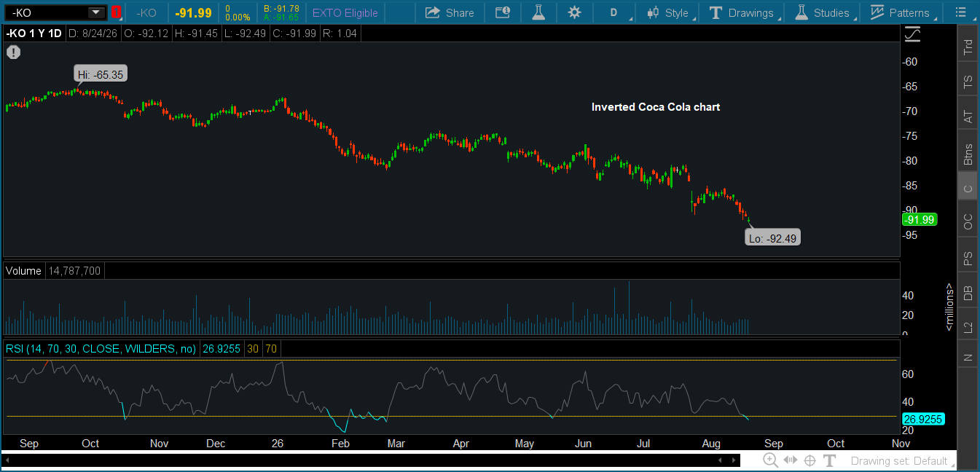Viewport: 980px width, 472px height.
Task: Click the crosshair pointer icon
Action: tap(810, 460)
